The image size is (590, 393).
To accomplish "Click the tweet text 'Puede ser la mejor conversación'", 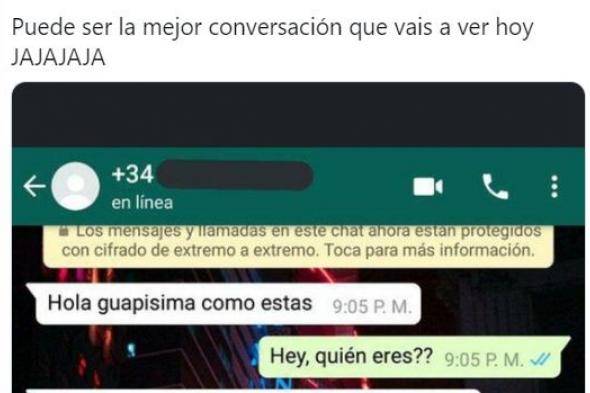I will (x=177, y=27).
